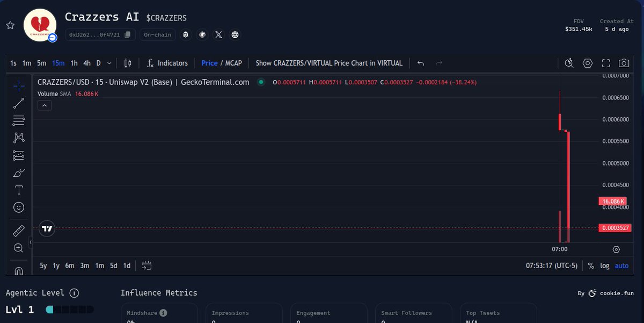
Task: Set the date range to 5d
Action: (114, 265)
